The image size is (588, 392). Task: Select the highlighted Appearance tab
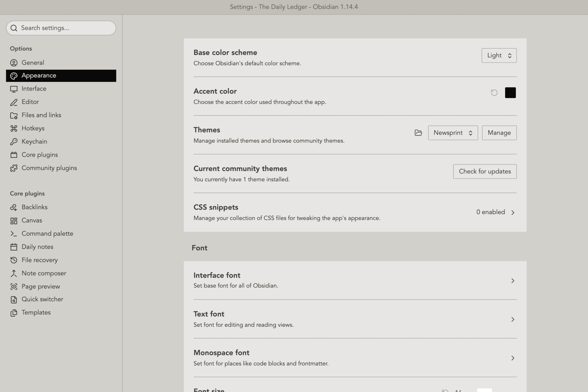[x=61, y=75]
